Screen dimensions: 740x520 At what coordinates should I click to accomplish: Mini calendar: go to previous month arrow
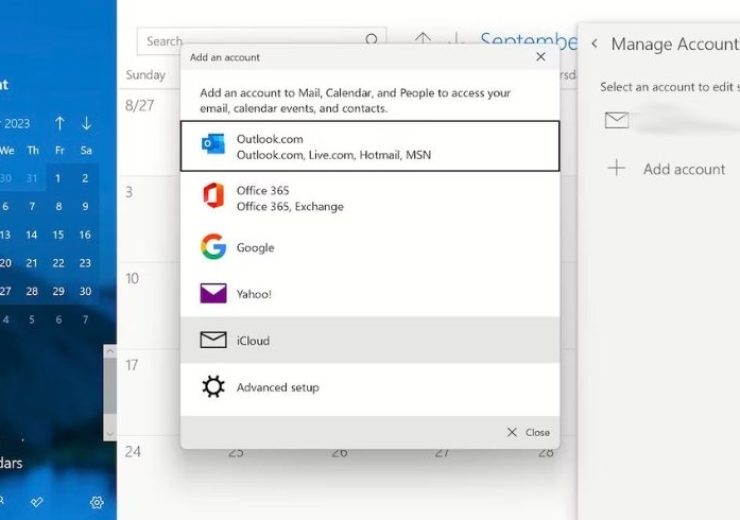click(59, 123)
